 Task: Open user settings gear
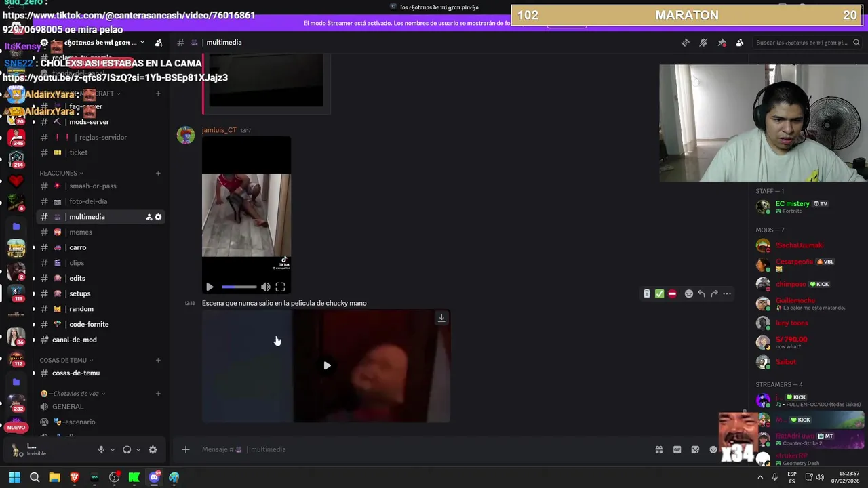tap(153, 449)
